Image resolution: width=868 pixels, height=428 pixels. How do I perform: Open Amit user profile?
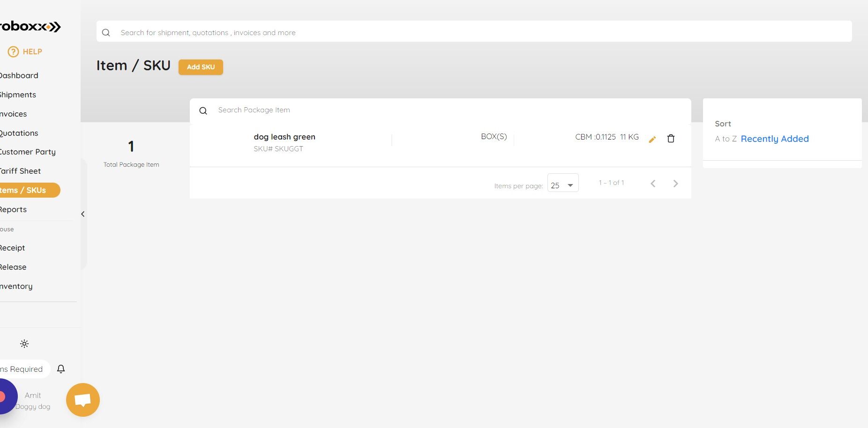click(x=33, y=396)
